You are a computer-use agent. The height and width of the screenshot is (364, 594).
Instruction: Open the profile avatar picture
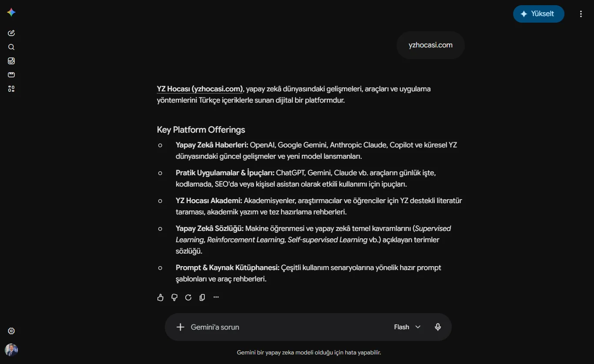(x=11, y=350)
